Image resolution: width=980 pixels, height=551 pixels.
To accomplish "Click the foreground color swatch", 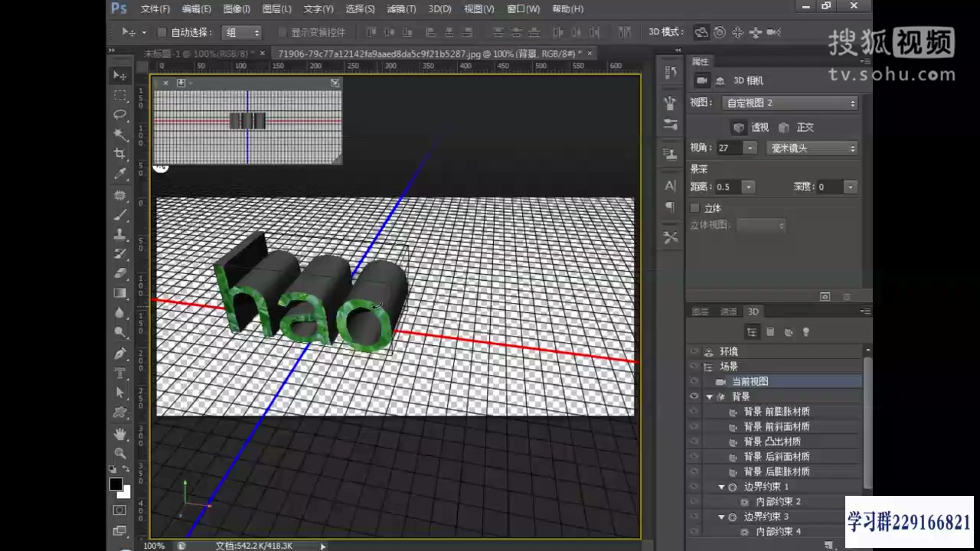I will coord(116,484).
